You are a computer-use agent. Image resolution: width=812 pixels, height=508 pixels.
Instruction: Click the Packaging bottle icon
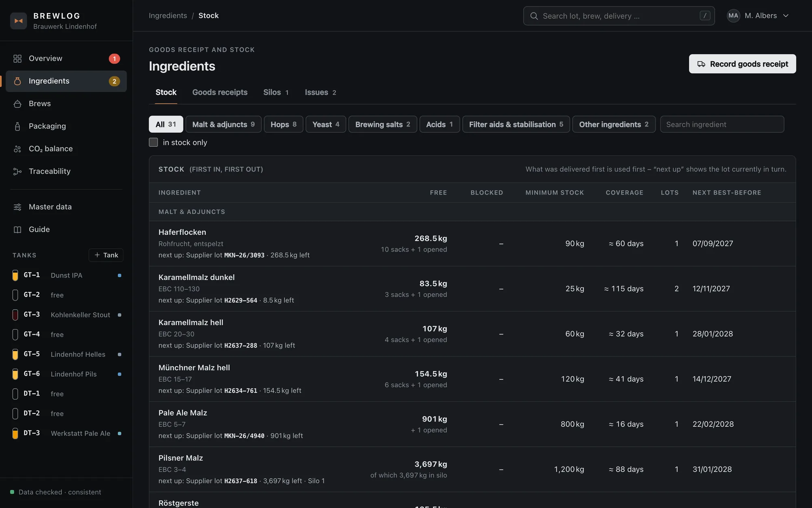click(17, 126)
